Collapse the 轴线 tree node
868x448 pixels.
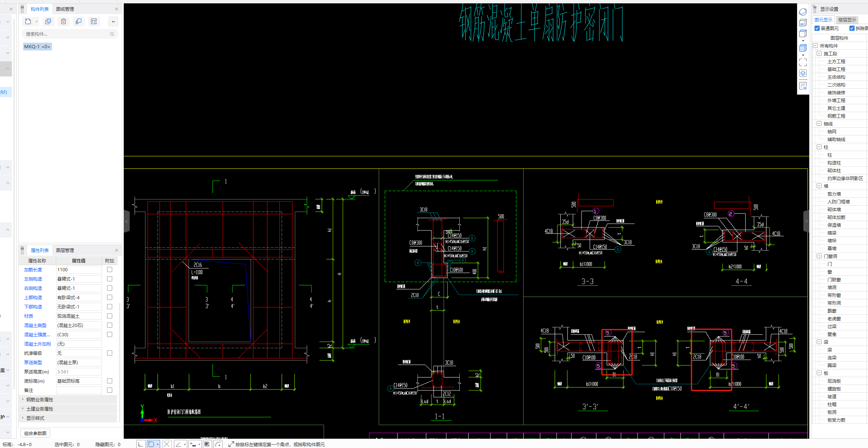pyautogui.click(x=819, y=124)
